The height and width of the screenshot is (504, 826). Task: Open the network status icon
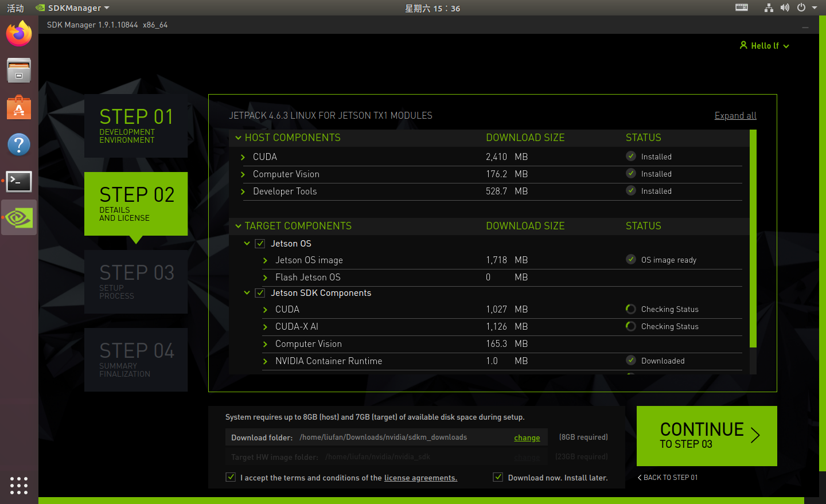pyautogui.click(x=769, y=7)
